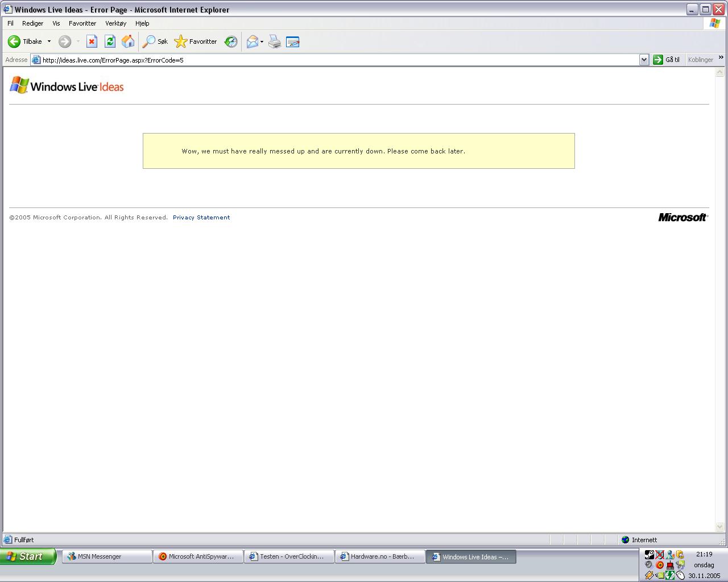The width and height of the screenshot is (728, 582).
Task: Click the Home page house icon
Action: tap(128, 41)
